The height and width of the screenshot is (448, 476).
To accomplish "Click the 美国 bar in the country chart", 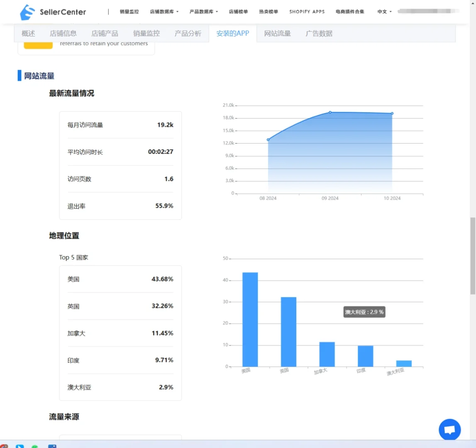I will coord(249,319).
